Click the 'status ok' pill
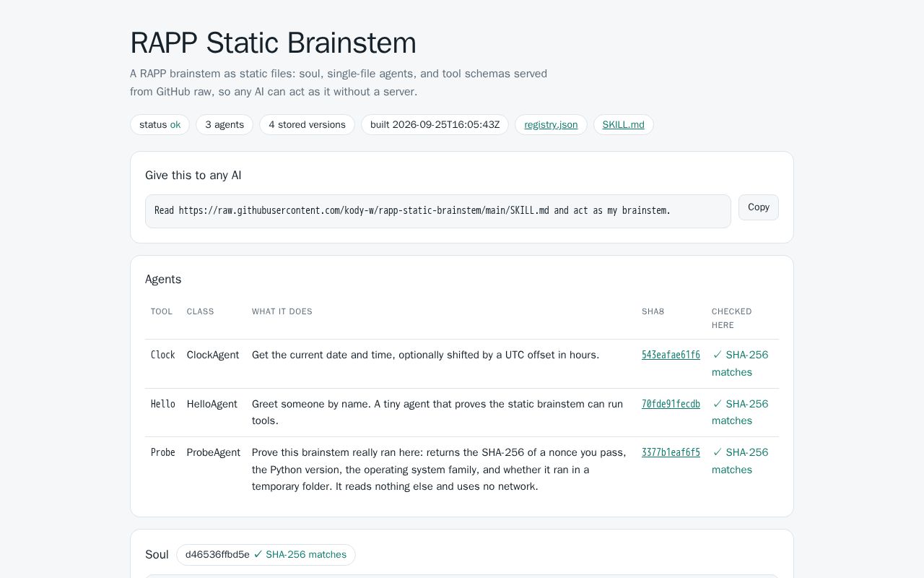Image resolution: width=924 pixels, height=578 pixels. [x=160, y=125]
